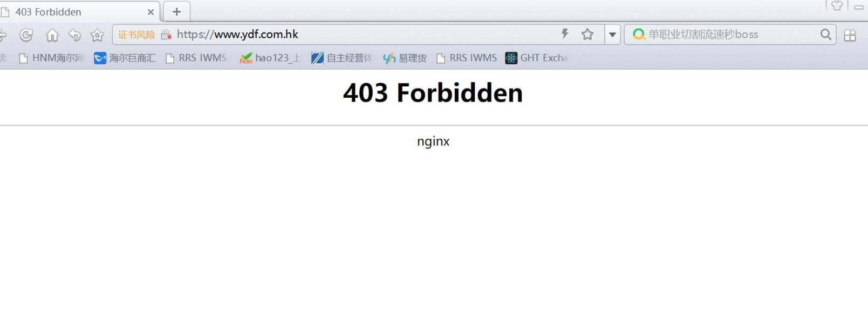Screen dimensions: 868x324
Task: Toggle speed mode lightning icon in address bar
Action: 565,34
